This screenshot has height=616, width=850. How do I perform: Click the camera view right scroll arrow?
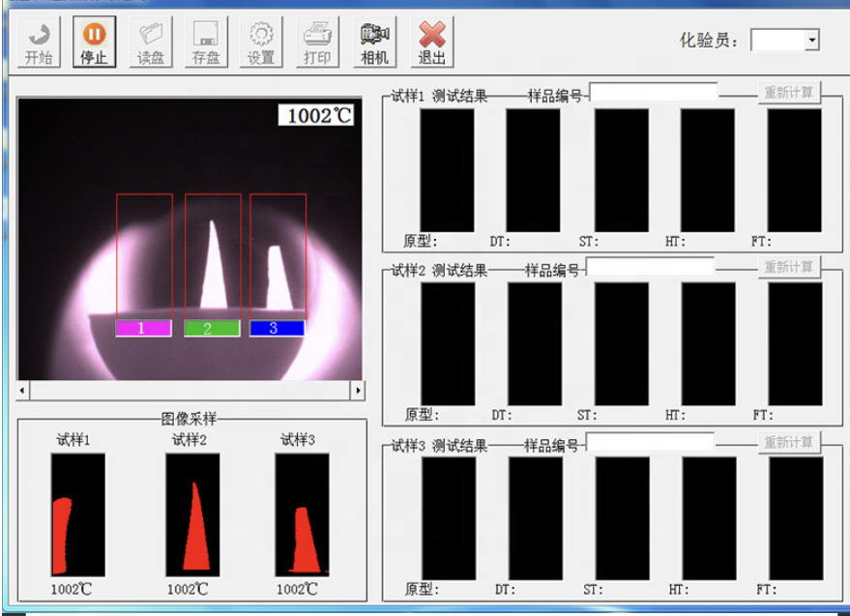357,390
